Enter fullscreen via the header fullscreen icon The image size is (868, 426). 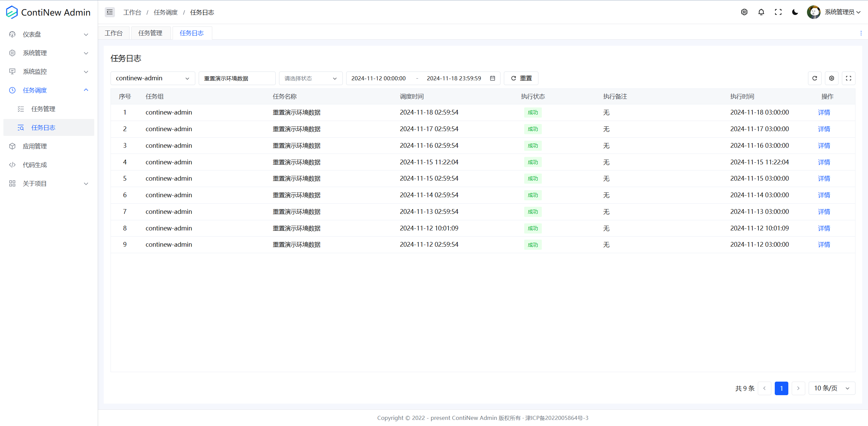(x=778, y=12)
